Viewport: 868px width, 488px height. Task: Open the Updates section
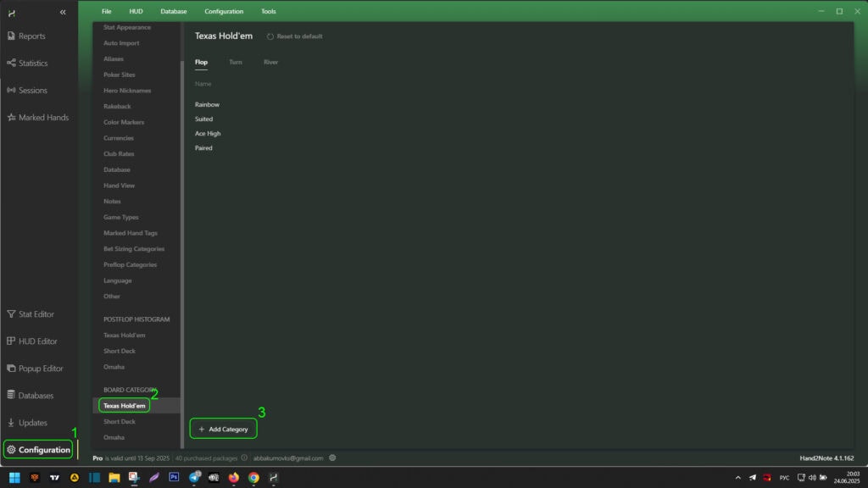coord(26,422)
